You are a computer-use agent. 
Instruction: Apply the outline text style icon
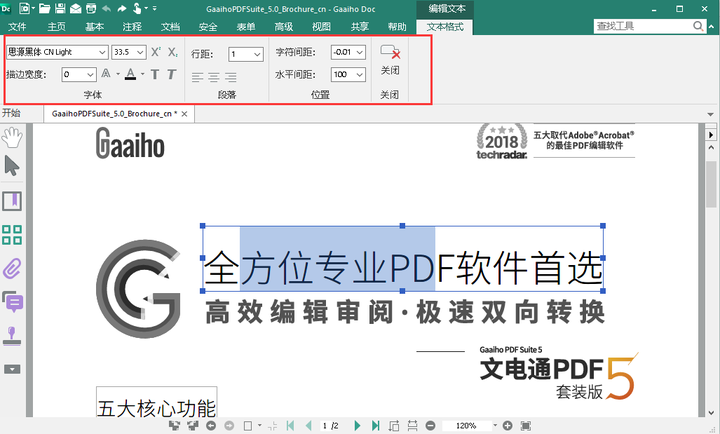coord(106,74)
